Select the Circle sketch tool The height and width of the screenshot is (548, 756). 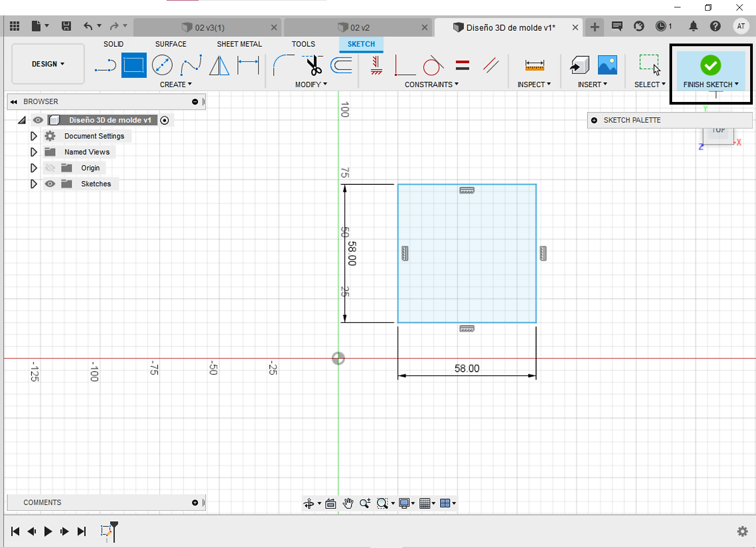click(162, 66)
